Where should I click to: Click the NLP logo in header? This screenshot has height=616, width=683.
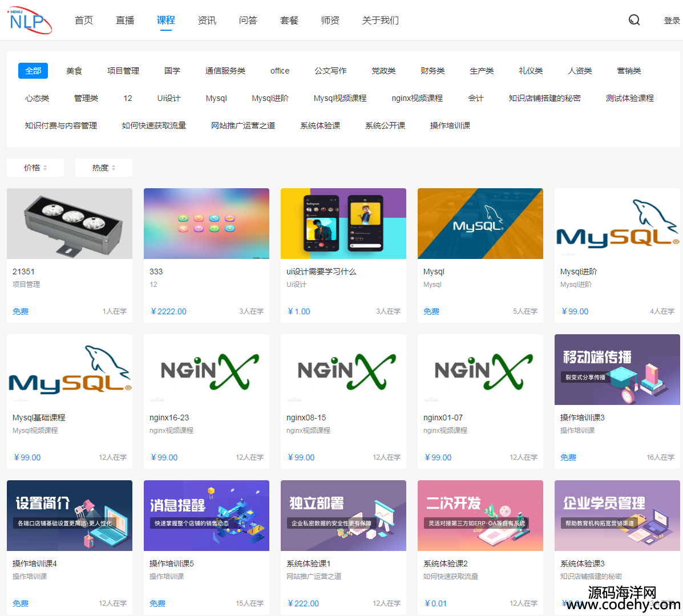click(x=29, y=21)
